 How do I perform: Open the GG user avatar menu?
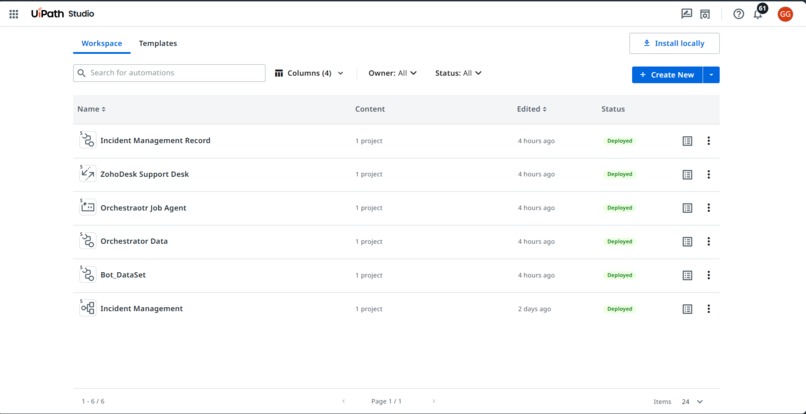coord(785,14)
